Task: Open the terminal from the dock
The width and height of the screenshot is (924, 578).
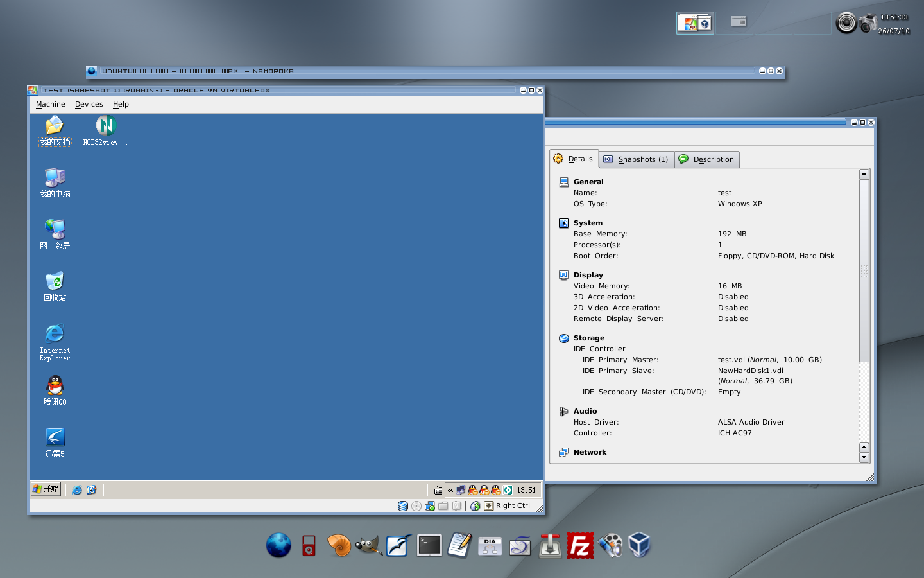Action: 429,545
